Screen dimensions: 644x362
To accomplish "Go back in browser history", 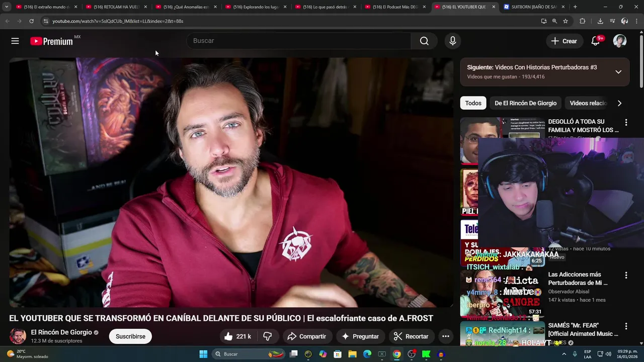I will [7, 21].
